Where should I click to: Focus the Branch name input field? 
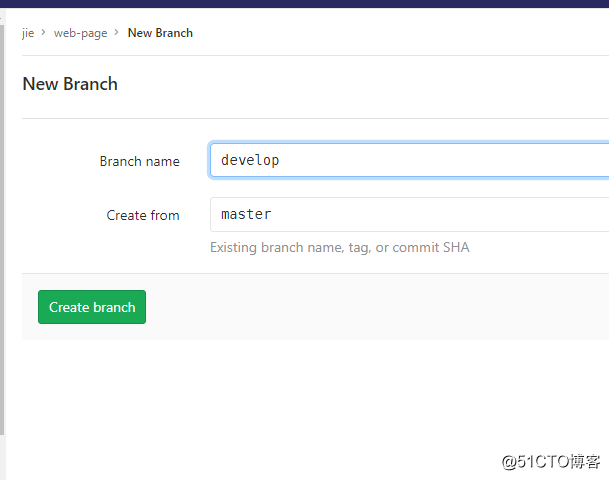410,160
